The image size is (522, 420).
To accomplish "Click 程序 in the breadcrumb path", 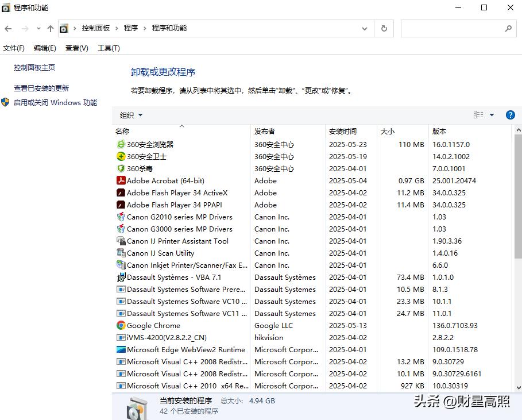I will [131, 28].
